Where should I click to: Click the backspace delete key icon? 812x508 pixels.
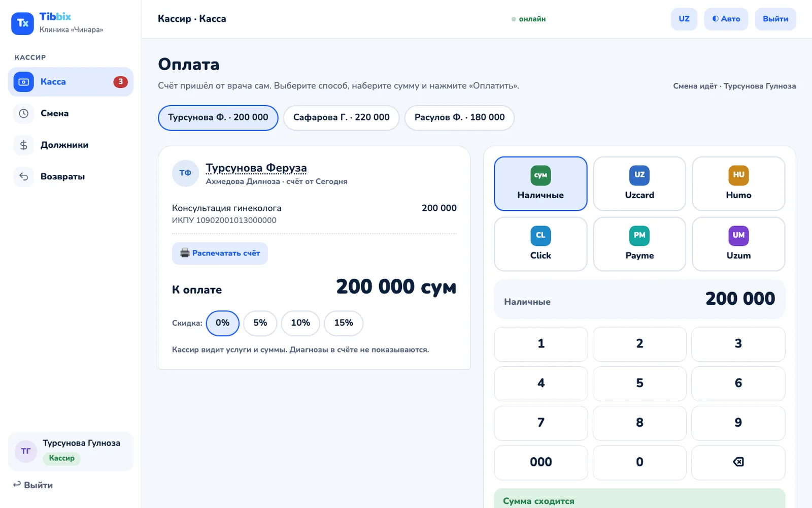(x=738, y=462)
